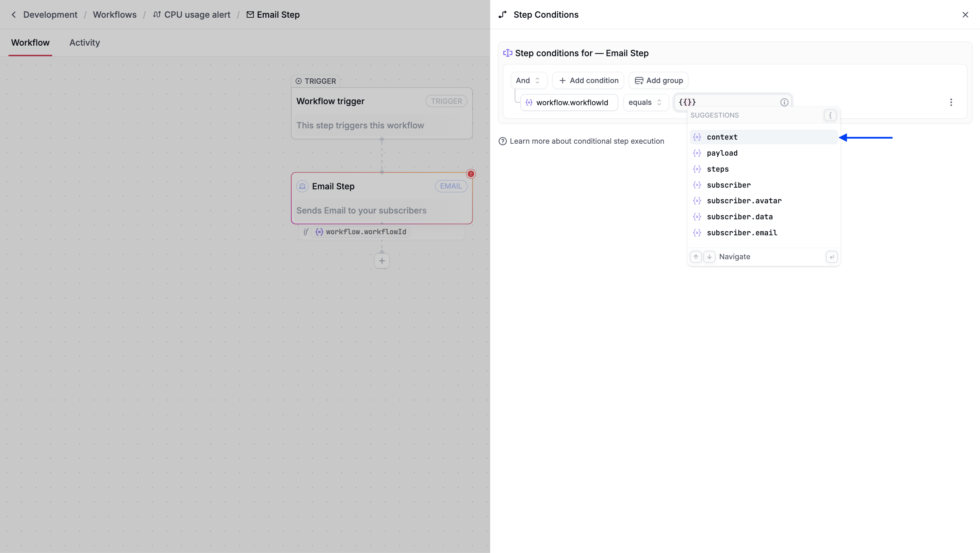Open the equals operator dropdown
This screenshot has width=980, height=553.
(x=645, y=102)
